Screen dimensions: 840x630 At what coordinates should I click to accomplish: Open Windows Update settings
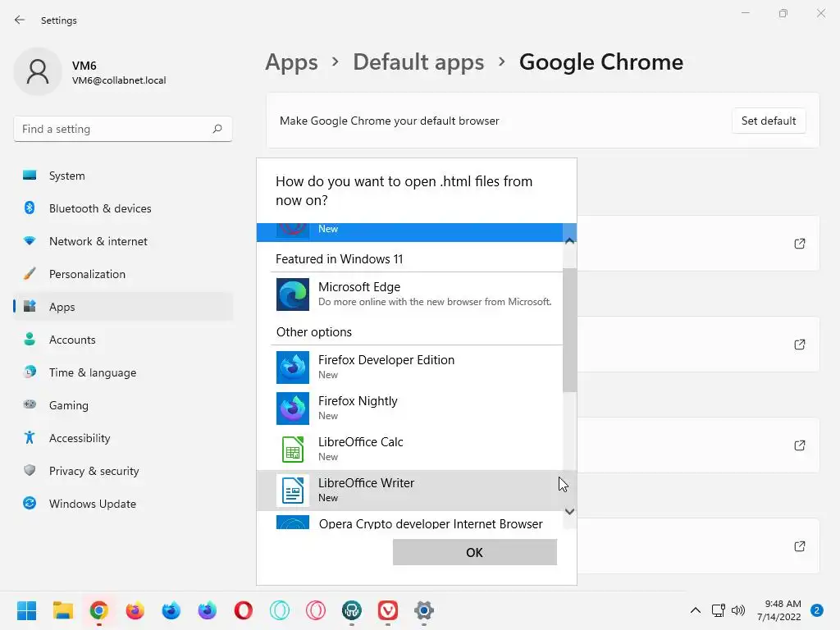123,504
